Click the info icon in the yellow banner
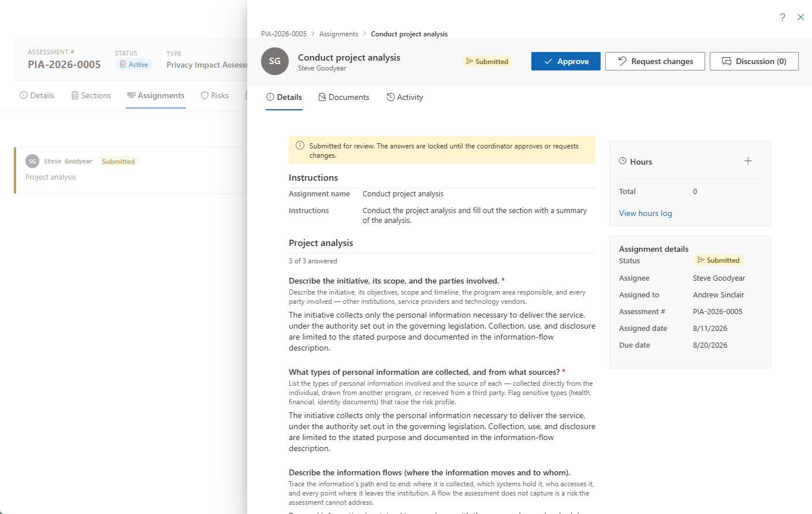 point(300,146)
